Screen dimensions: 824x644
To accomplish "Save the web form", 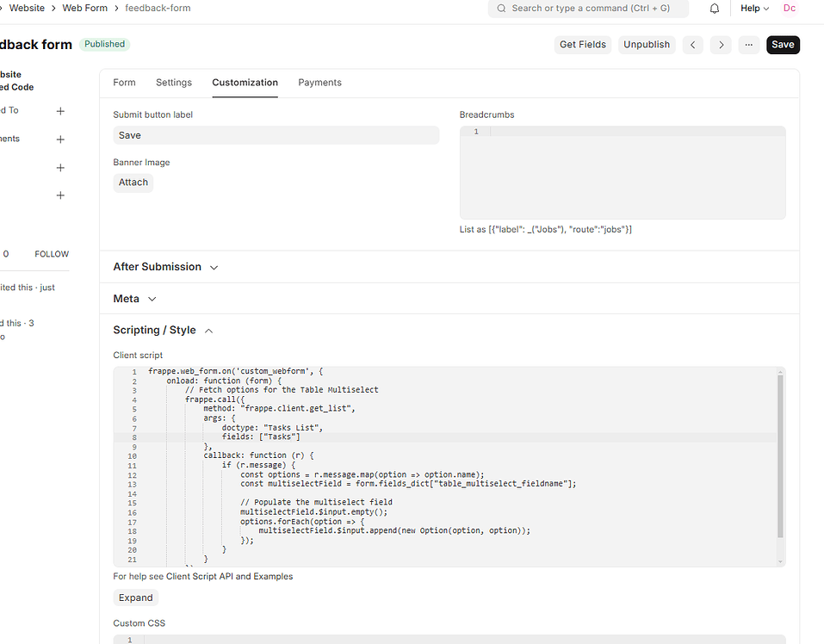I will coord(783,45).
